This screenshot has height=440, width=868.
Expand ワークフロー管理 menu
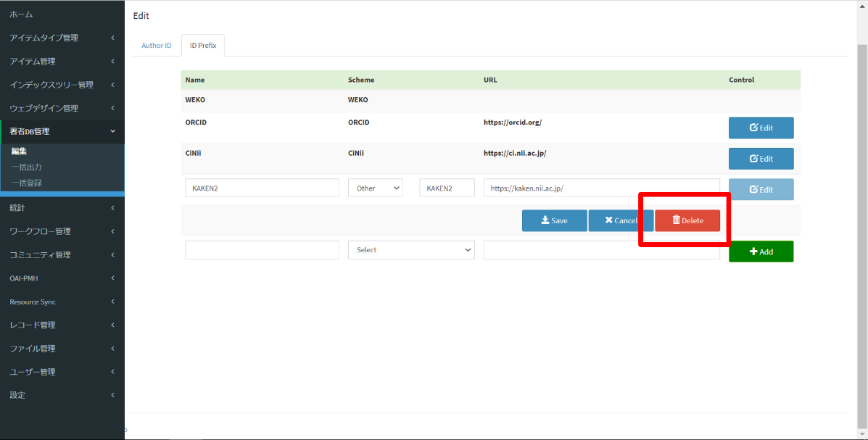[62, 231]
